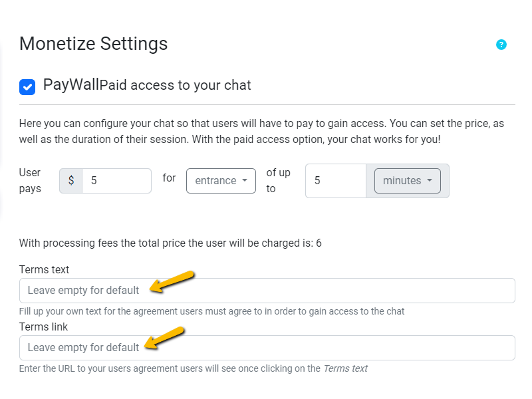Click the blue help question mark icon
532x399 pixels.
[x=501, y=45]
